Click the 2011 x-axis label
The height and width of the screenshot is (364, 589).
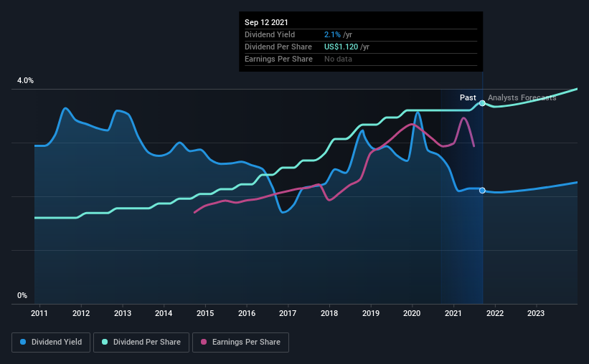39,313
